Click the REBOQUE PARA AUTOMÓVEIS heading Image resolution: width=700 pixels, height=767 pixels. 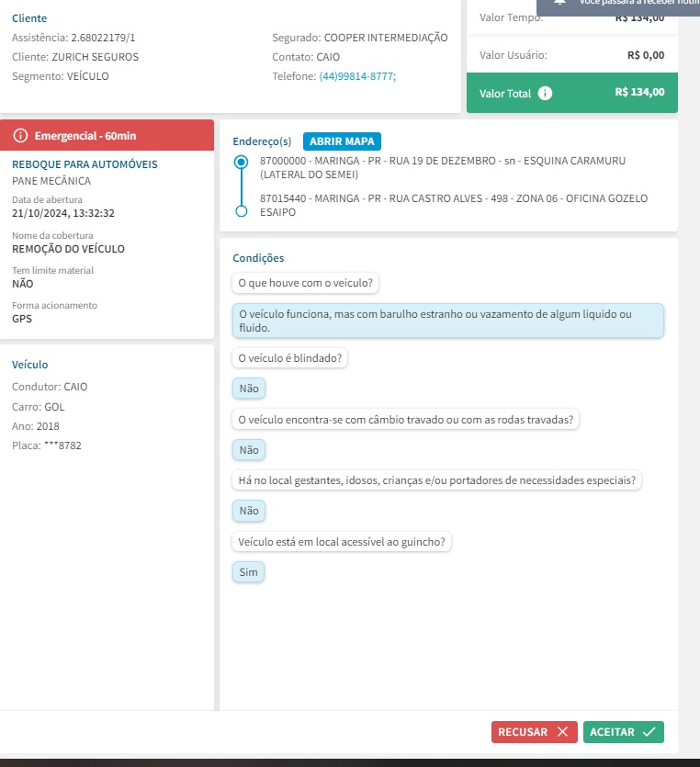click(x=85, y=164)
